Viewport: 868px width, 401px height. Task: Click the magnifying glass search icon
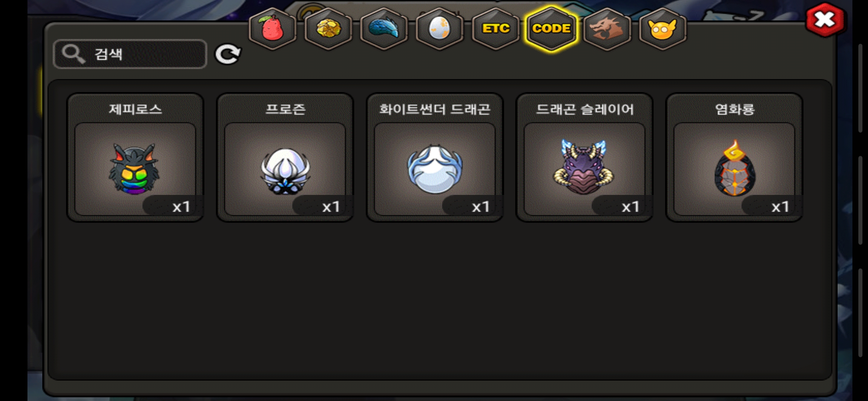tap(73, 54)
